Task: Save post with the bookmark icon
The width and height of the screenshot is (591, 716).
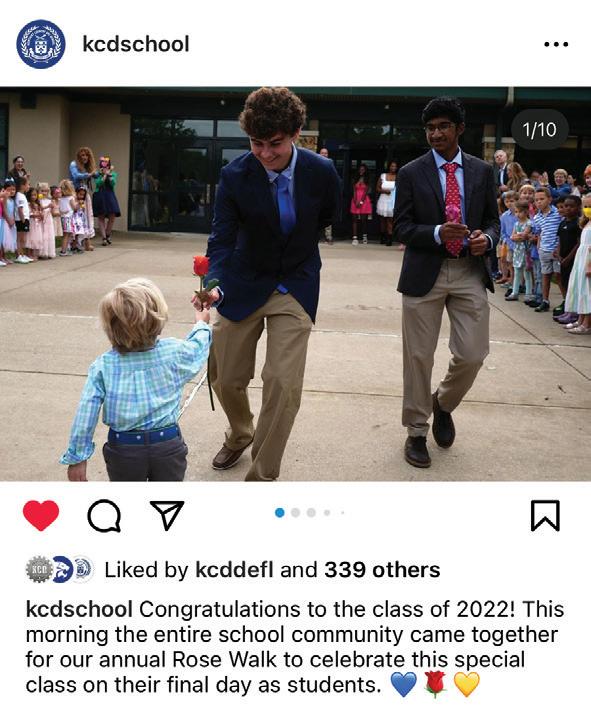Action: tap(545, 516)
